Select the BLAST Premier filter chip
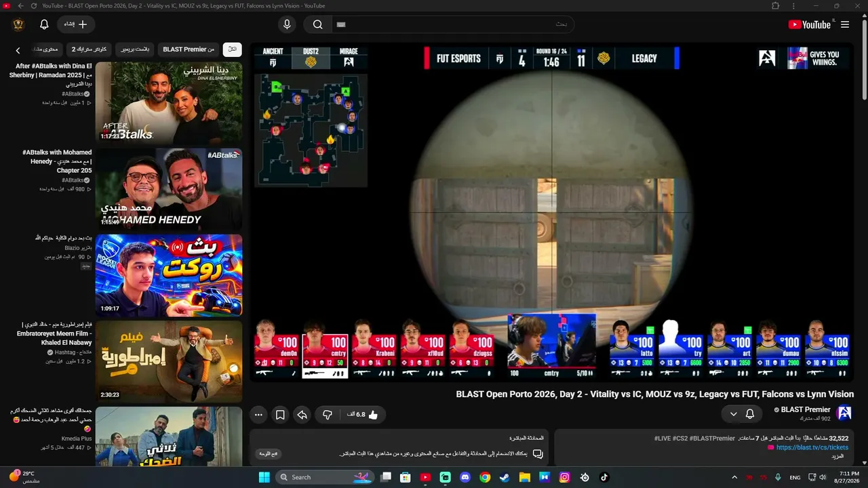868x488 pixels. pos(189,49)
